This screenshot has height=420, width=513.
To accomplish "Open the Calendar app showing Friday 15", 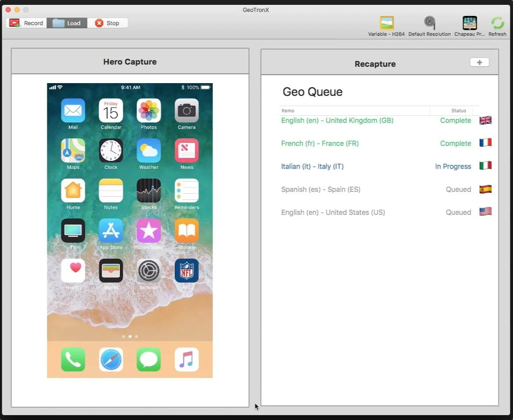I will 111,111.
